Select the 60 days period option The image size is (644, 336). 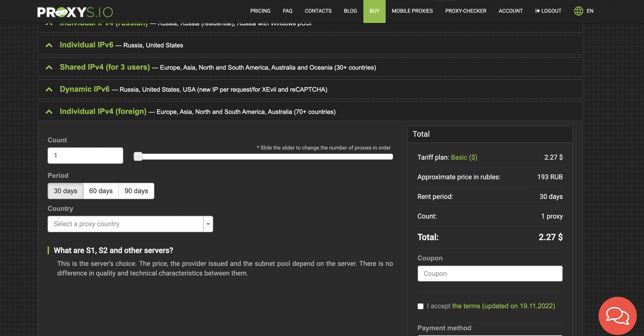pyautogui.click(x=101, y=191)
